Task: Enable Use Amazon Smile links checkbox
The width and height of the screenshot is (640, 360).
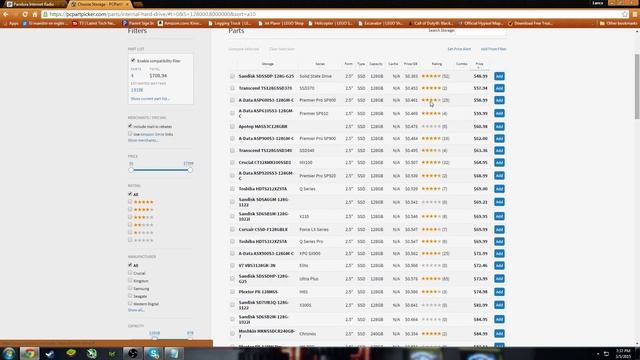Action: pyautogui.click(x=130, y=133)
